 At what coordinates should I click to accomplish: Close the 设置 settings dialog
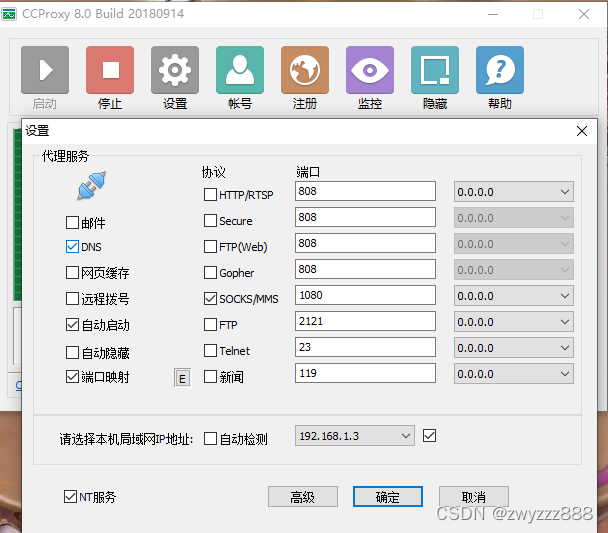[582, 131]
